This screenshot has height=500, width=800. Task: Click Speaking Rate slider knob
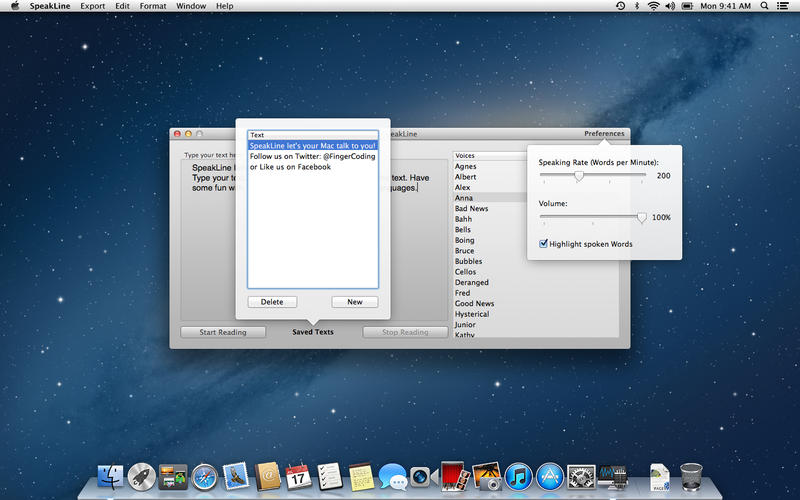(579, 176)
